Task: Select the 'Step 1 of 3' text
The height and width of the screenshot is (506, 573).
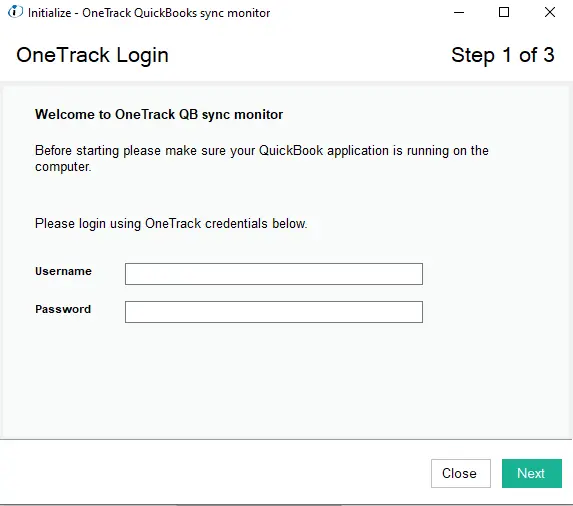Action: (x=503, y=55)
